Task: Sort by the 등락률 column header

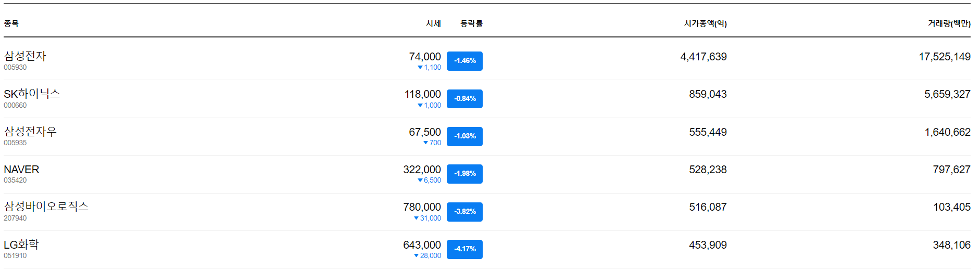Action: click(471, 23)
